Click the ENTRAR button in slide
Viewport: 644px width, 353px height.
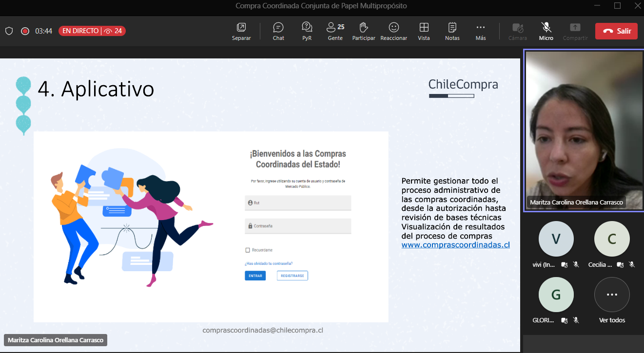[255, 276]
